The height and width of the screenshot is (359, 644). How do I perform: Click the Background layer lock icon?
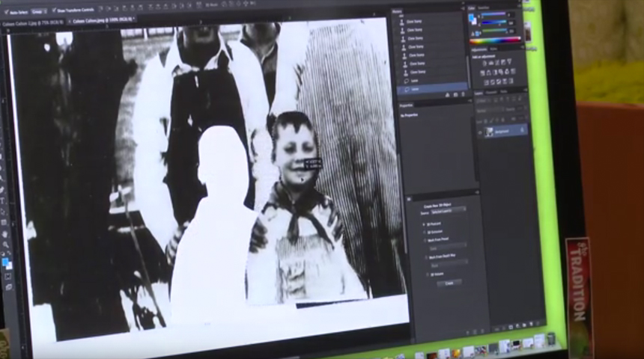(522, 129)
